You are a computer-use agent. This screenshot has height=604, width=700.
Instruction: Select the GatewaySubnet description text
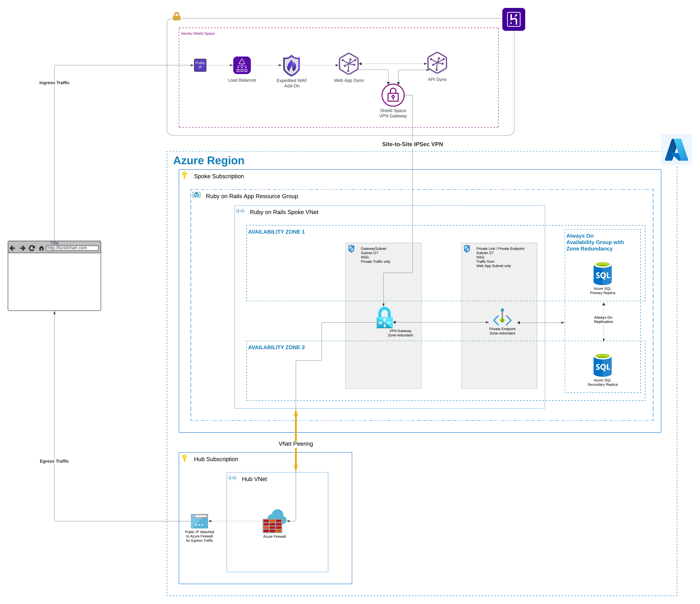pos(375,255)
